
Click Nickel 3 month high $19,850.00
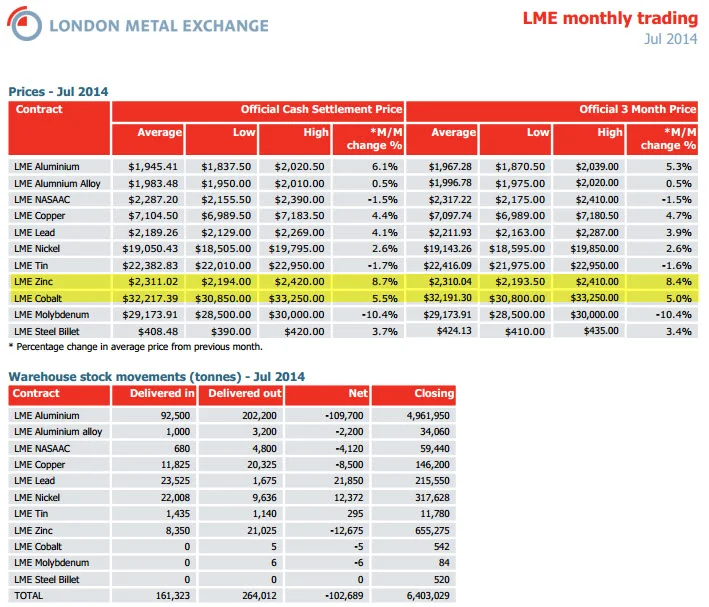[594, 249]
